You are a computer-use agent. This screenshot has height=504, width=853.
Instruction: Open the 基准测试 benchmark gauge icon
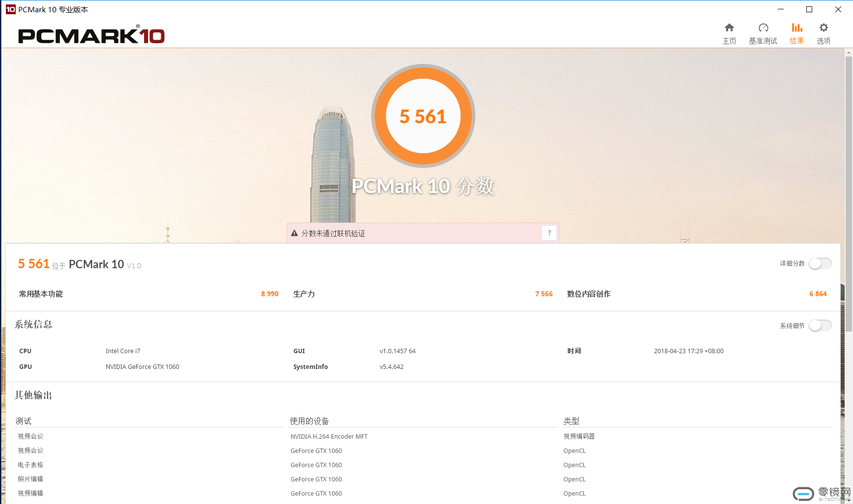(x=763, y=28)
